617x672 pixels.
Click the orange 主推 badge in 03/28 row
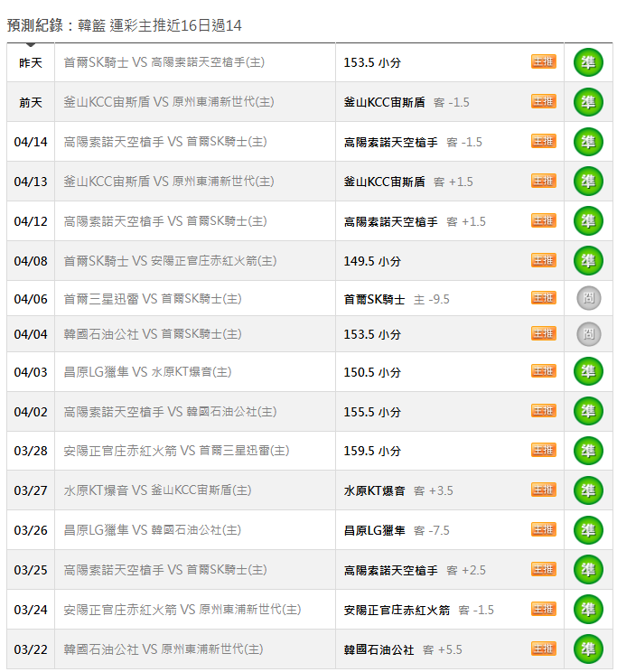[x=543, y=450]
